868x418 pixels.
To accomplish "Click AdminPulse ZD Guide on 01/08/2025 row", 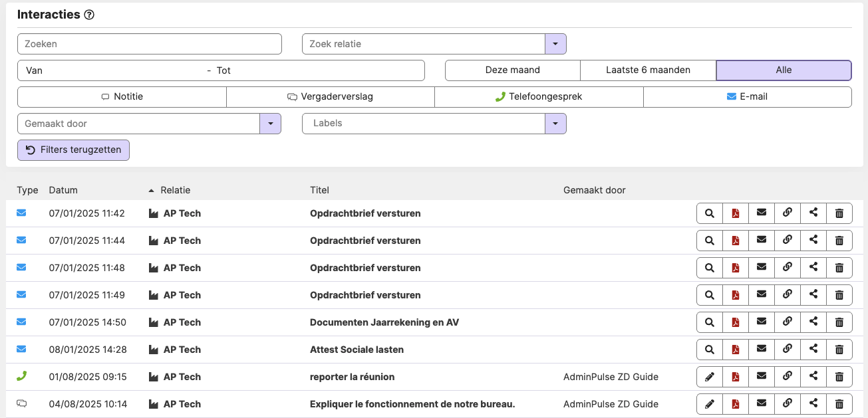I will (x=611, y=377).
